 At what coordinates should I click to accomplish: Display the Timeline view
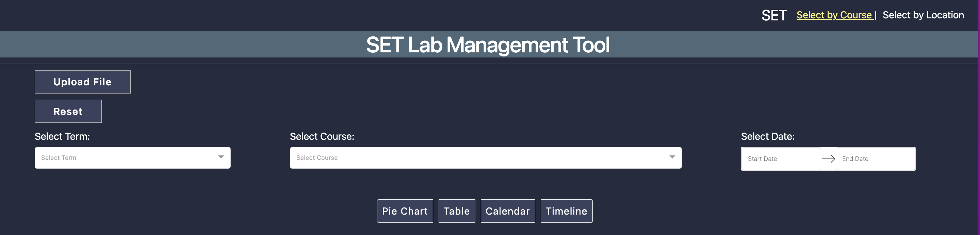(566, 211)
